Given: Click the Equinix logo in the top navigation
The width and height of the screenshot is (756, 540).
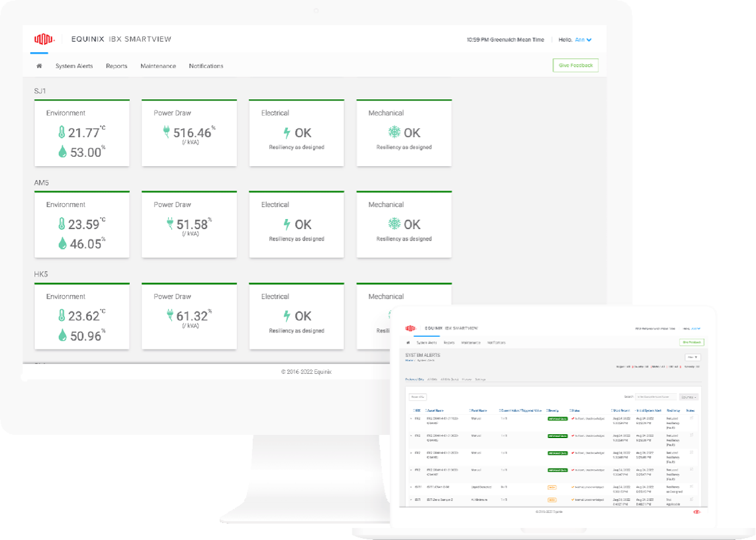Looking at the screenshot, I should coord(44,39).
